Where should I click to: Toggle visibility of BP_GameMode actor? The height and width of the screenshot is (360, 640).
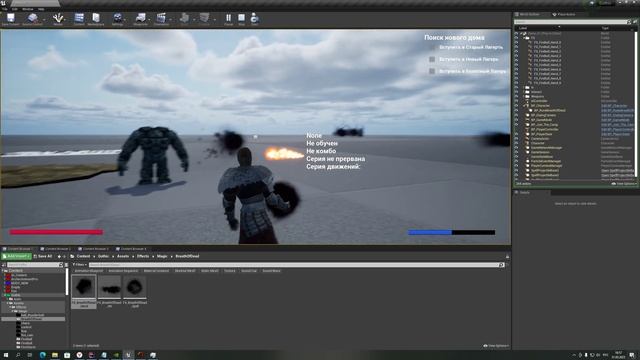(x=516, y=120)
